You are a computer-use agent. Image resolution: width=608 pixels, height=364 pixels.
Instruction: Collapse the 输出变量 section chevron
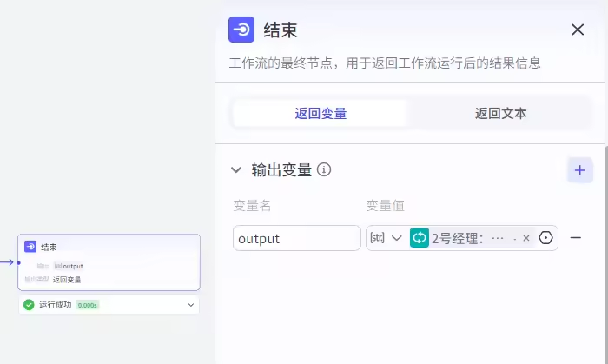(236, 170)
